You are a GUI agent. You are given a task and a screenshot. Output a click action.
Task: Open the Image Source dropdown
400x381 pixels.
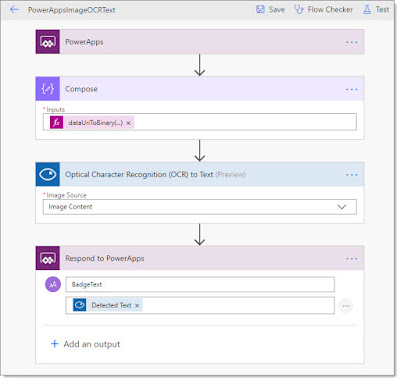pyautogui.click(x=200, y=207)
